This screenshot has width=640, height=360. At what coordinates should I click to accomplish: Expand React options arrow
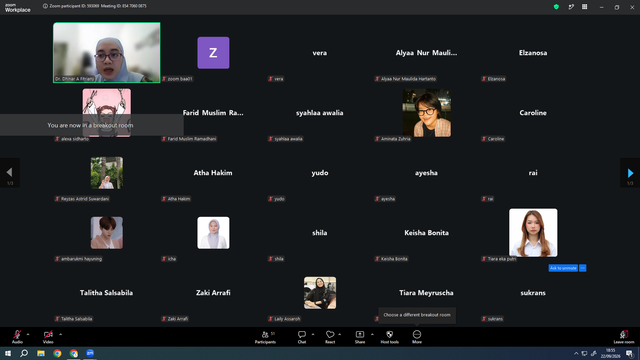click(340, 334)
